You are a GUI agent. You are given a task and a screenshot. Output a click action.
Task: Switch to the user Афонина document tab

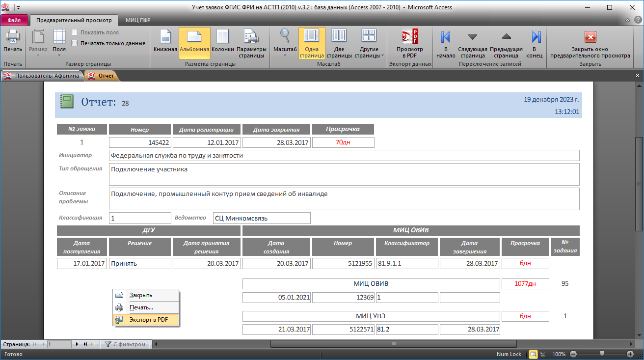tap(42, 76)
